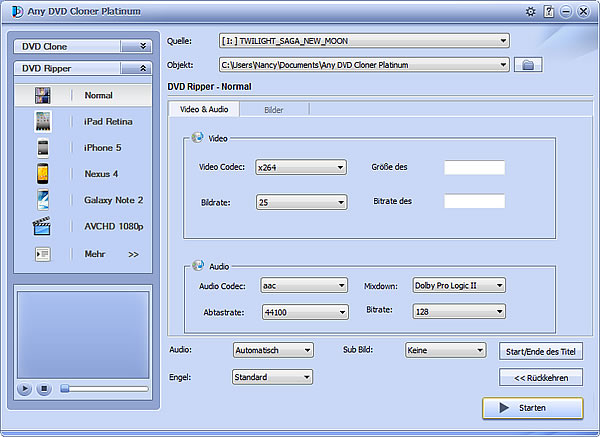Click the preview seek slider handle
600x437 pixels.
click(65, 389)
